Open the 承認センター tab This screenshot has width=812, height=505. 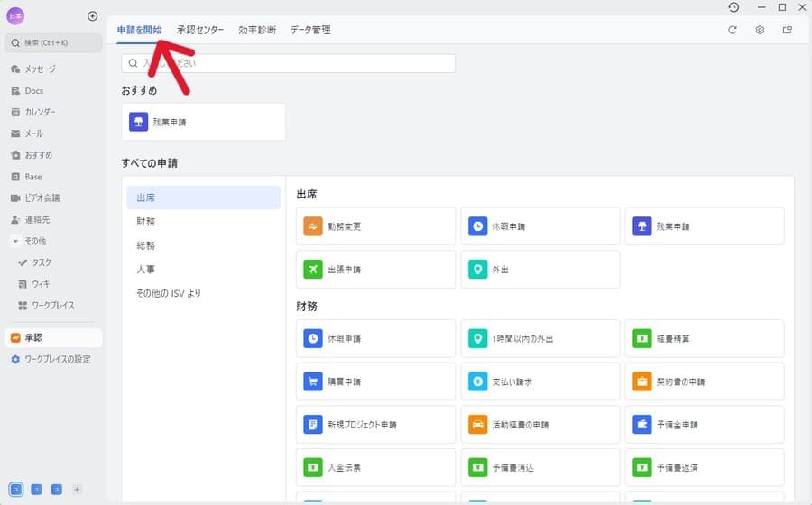pos(200,30)
